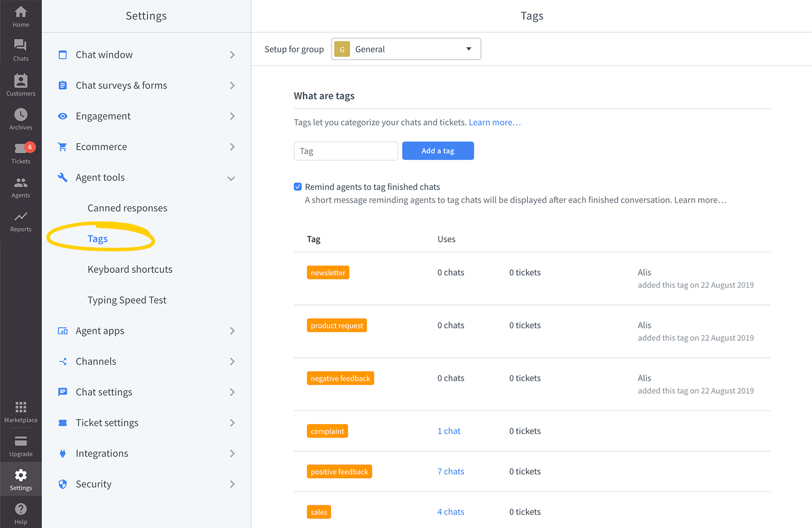Viewport: 812px width, 528px height.
Task: Click the negative feedback tag label
Action: tap(341, 378)
